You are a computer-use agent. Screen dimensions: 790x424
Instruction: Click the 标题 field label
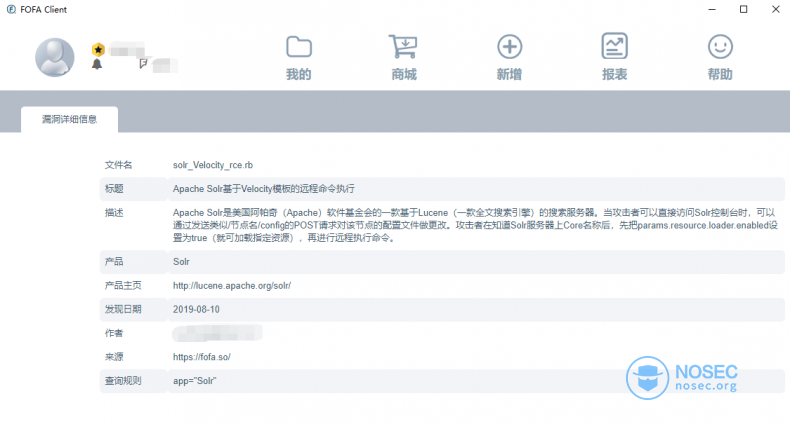click(114, 189)
